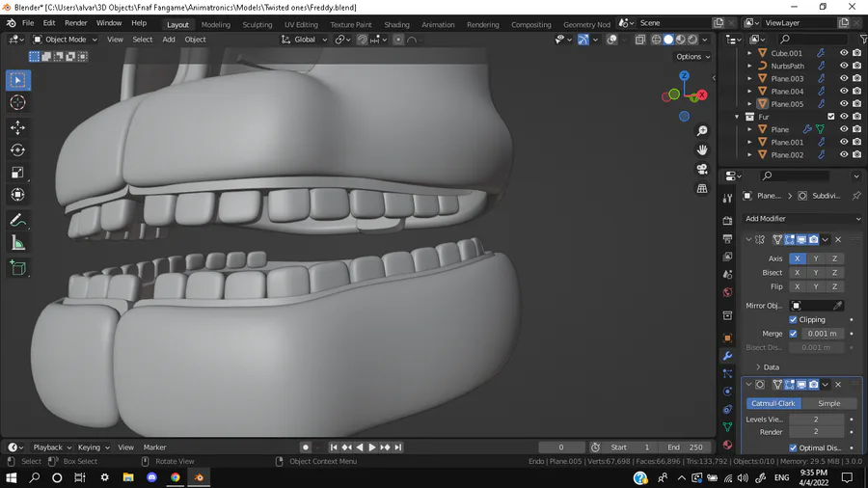The width and height of the screenshot is (868, 488).
Task: Remove the Mirror modifier
Action: point(838,239)
